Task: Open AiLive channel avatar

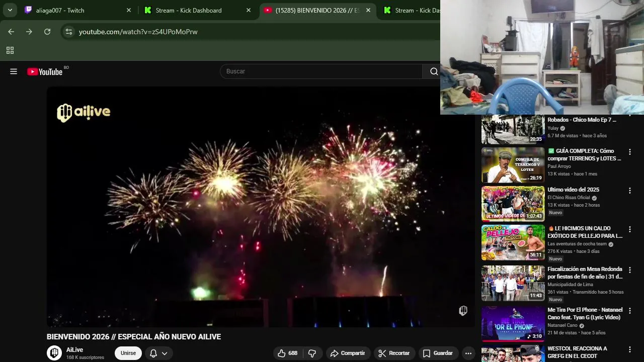Action: coord(54,353)
